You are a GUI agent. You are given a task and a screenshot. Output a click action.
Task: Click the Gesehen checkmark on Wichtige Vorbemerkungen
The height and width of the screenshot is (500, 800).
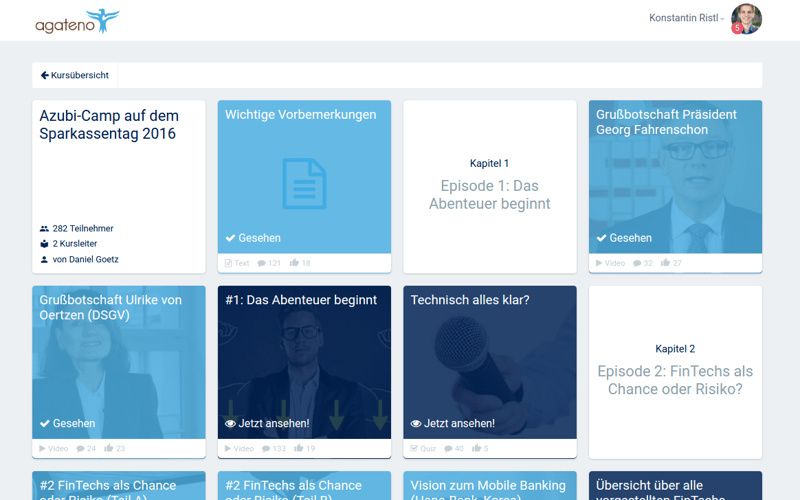(x=231, y=238)
